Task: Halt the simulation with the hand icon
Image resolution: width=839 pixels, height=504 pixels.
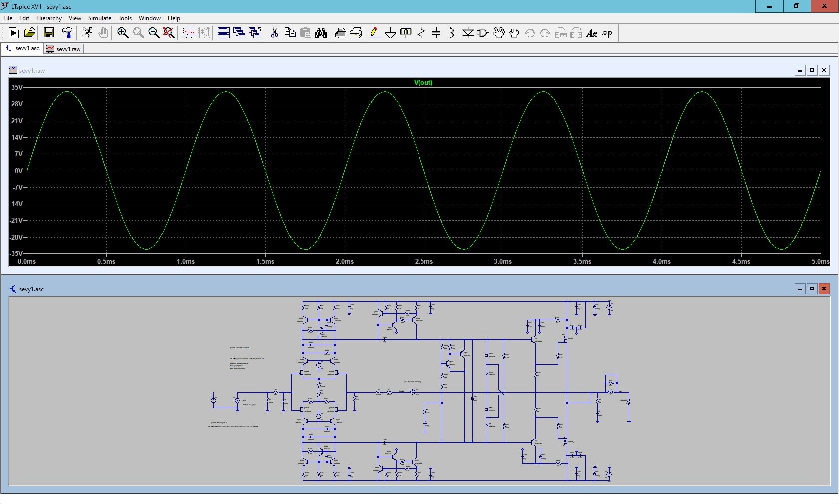Action: pyautogui.click(x=103, y=33)
